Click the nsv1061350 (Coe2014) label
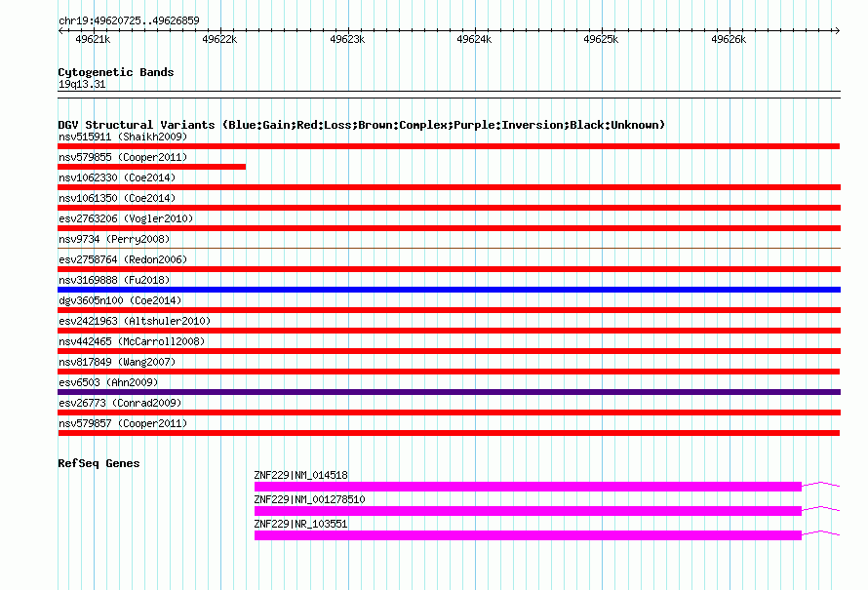This screenshot has width=868, height=590. click(x=117, y=198)
